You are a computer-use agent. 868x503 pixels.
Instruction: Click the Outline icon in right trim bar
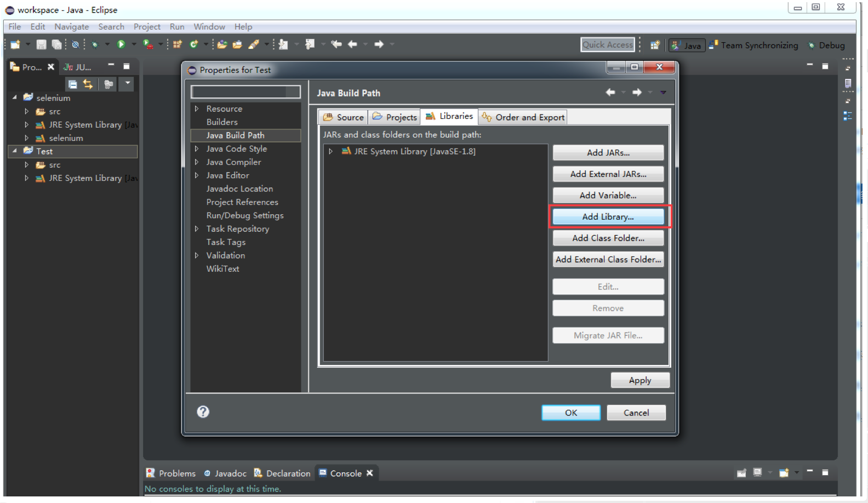pos(848,116)
